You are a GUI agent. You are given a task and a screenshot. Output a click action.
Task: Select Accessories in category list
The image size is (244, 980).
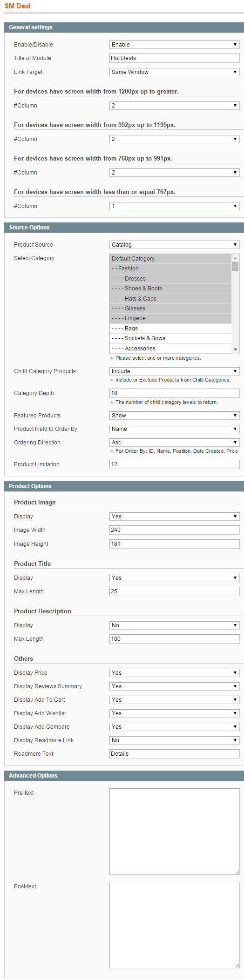170,349
